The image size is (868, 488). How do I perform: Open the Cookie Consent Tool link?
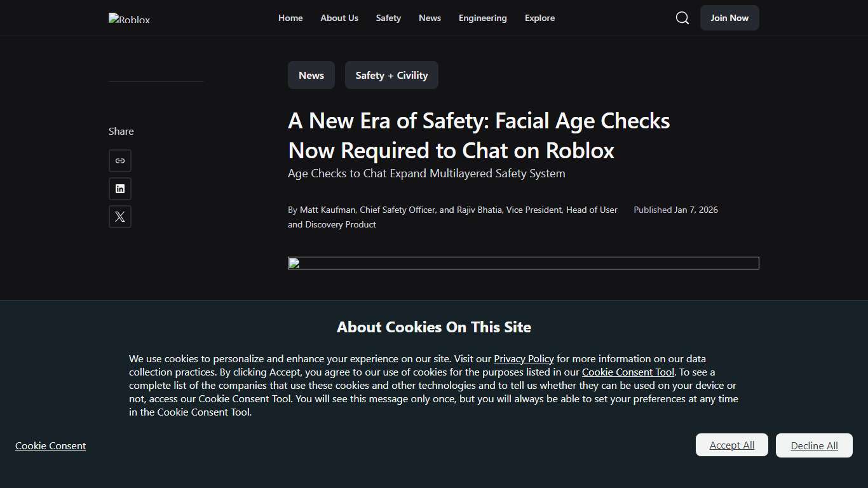[x=628, y=372]
